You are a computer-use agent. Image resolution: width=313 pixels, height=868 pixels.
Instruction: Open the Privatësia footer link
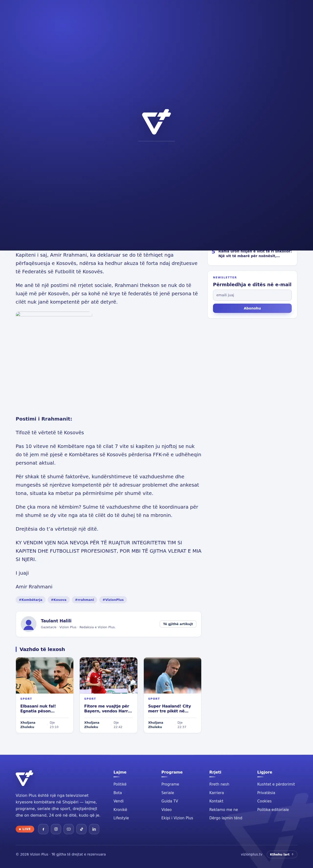[x=266, y=792]
